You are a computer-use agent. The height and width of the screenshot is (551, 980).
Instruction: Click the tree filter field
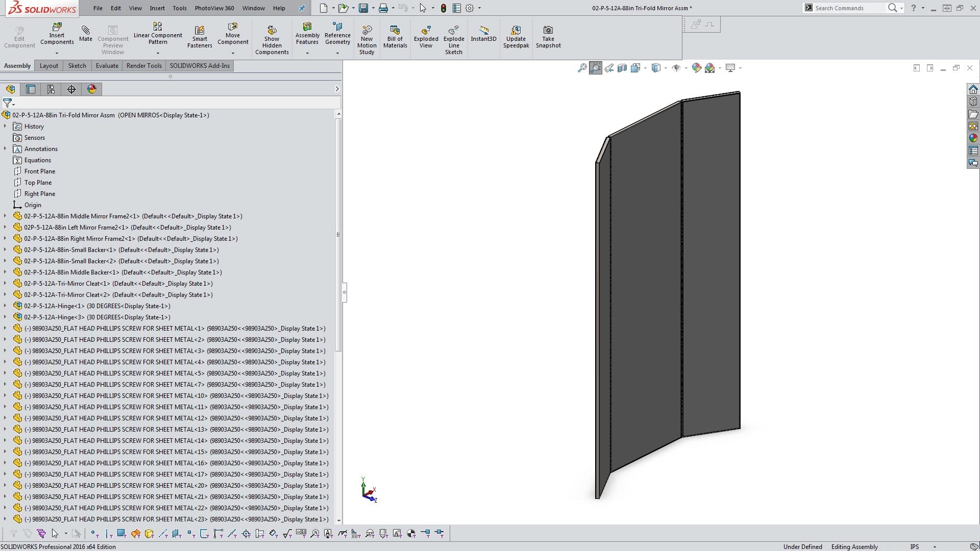pyautogui.click(x=176, y=103)
